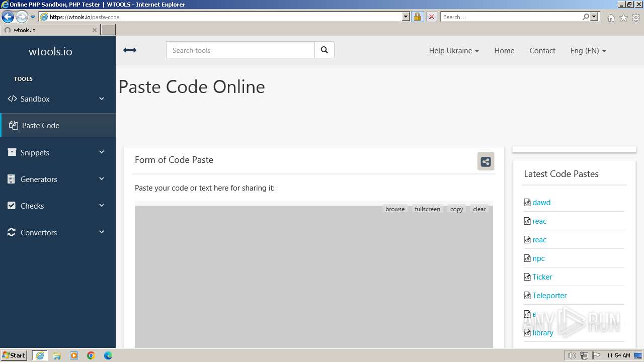The width and height of the screenshot is (644, 362).
Task: Open the dawd paste link
Action: point(541,203)
